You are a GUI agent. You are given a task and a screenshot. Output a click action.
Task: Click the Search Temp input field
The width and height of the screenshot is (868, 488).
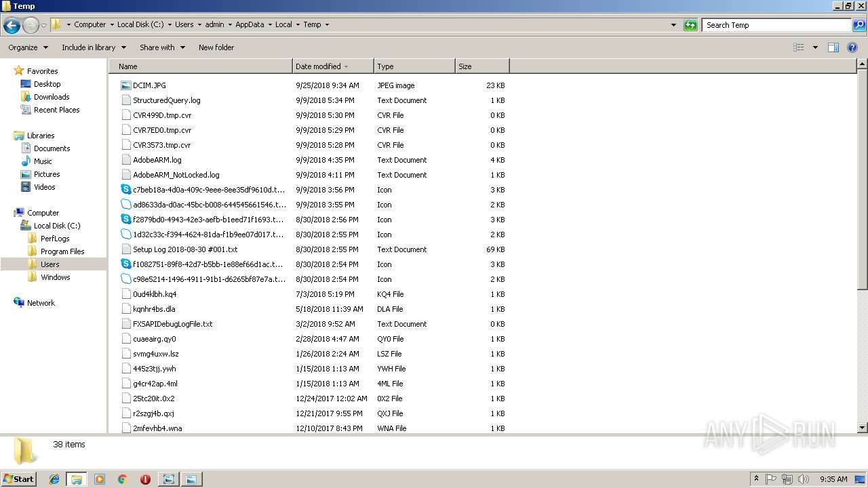pos(776,25)
